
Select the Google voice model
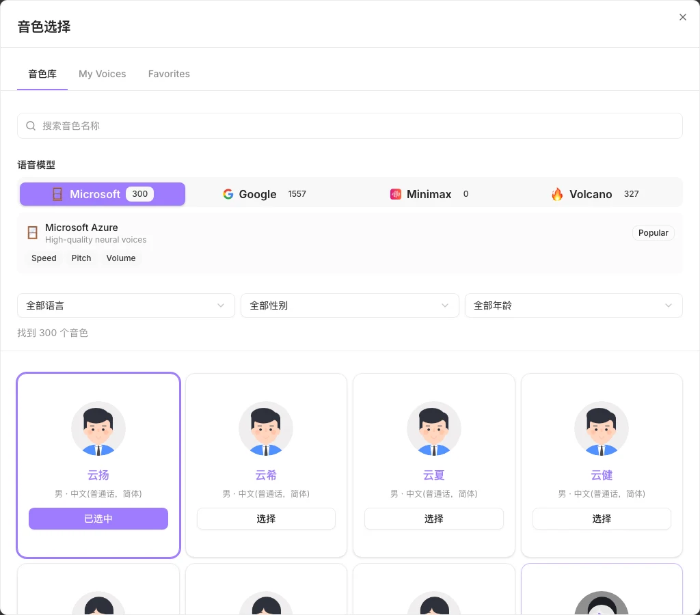tap(265, 194)
